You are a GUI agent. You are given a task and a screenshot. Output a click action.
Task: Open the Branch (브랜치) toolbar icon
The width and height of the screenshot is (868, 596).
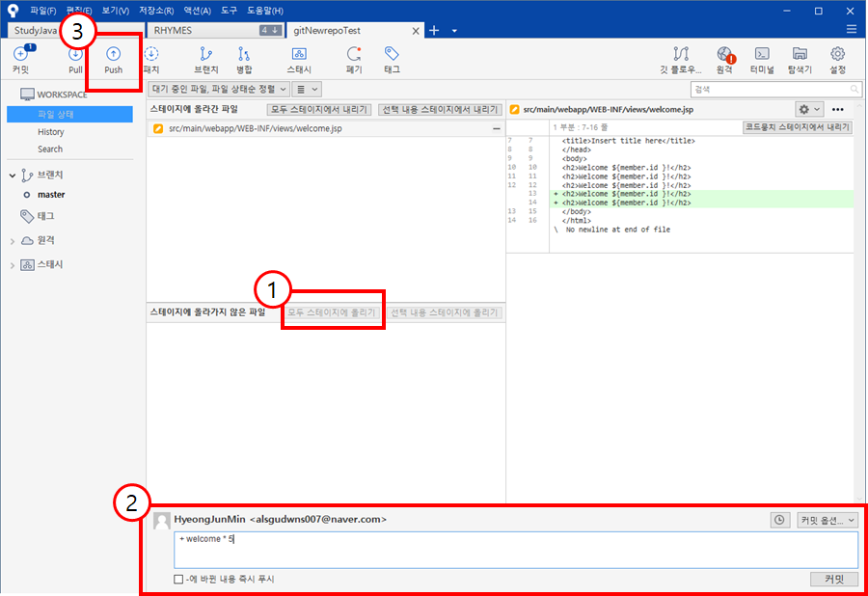206,60
